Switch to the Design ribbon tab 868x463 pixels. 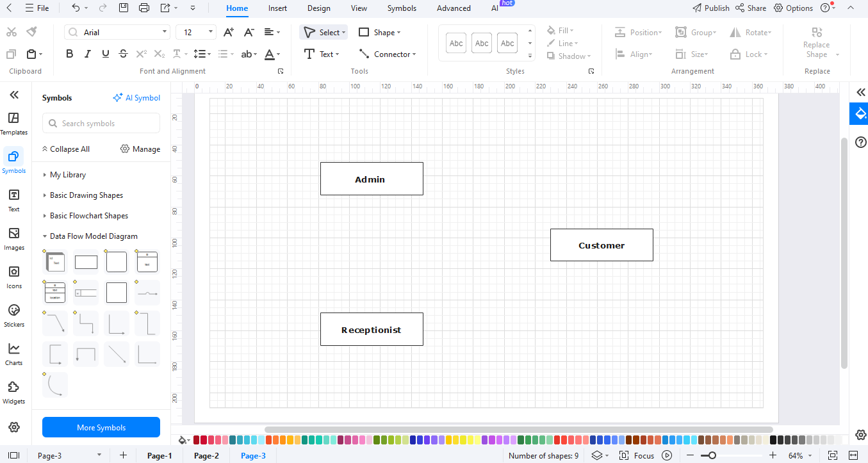[318, 8]
